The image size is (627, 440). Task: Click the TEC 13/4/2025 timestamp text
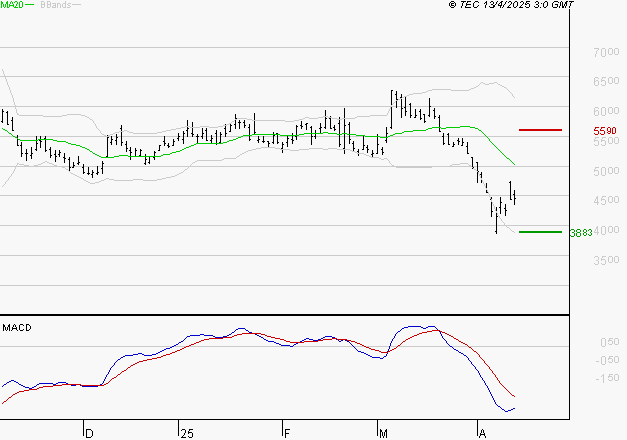511,5
